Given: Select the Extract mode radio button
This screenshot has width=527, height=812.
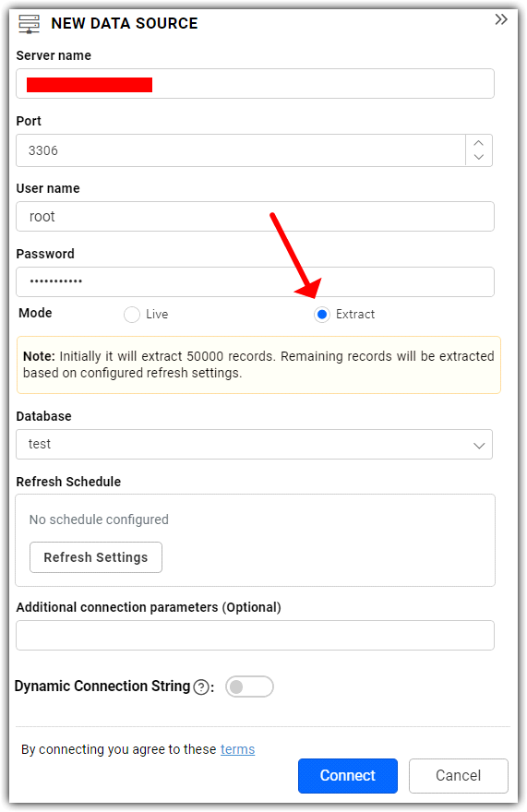Looking at the screenshot, I should 322,315.
